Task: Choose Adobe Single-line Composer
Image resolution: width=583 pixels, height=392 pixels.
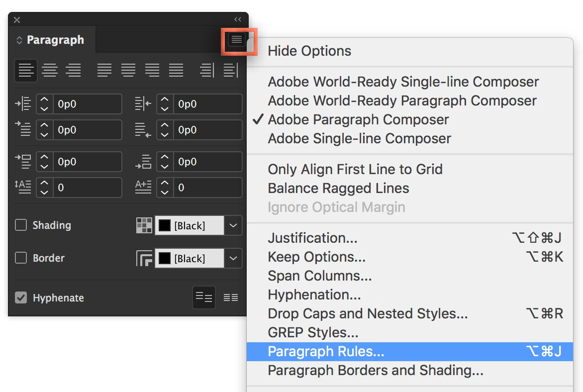Action: click(x=410, y=139)
